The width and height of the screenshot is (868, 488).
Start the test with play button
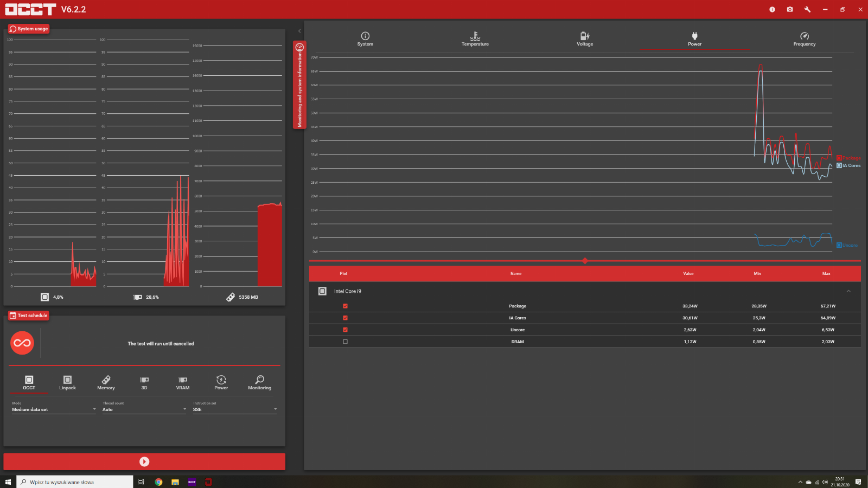coord(144,461)
